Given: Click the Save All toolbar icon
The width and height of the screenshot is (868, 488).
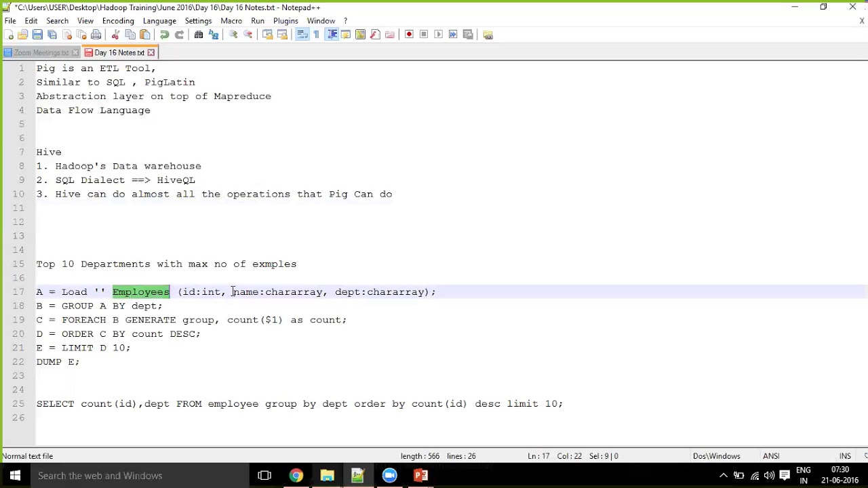Looking at the screenshot, I should tap(52, 35).
